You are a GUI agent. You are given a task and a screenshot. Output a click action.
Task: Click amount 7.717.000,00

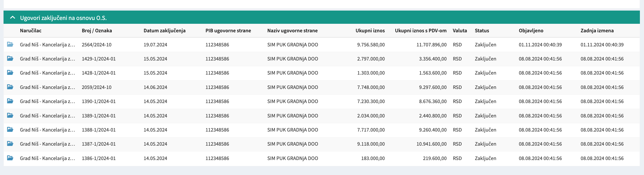click(371, 130)
